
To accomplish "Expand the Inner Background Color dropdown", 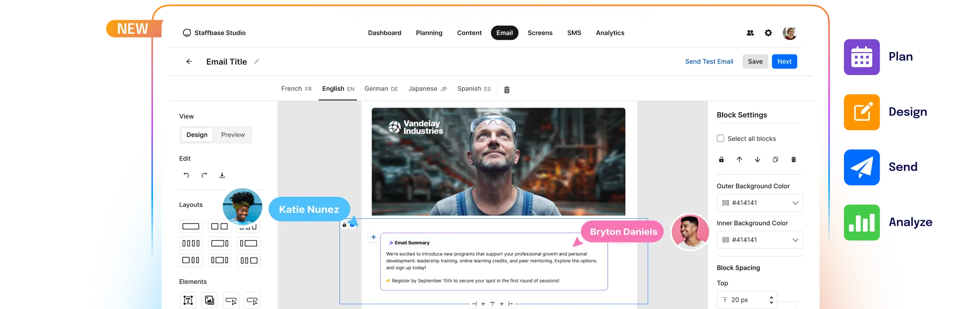I will click(795, 240).
